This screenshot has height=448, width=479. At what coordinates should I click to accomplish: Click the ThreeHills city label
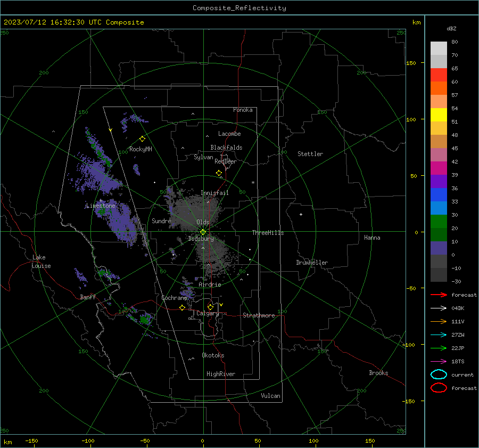(268, 233)
